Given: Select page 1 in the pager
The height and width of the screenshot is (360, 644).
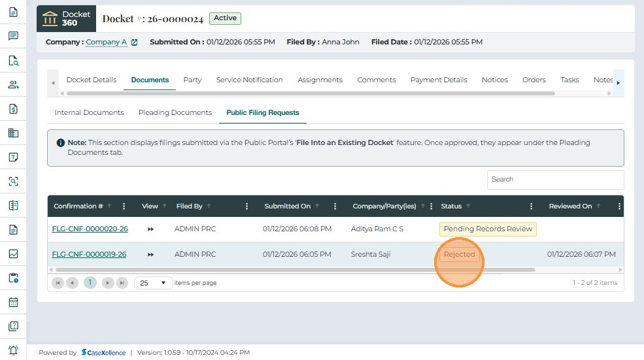Looking at the screenshot, I should [90, 283].
